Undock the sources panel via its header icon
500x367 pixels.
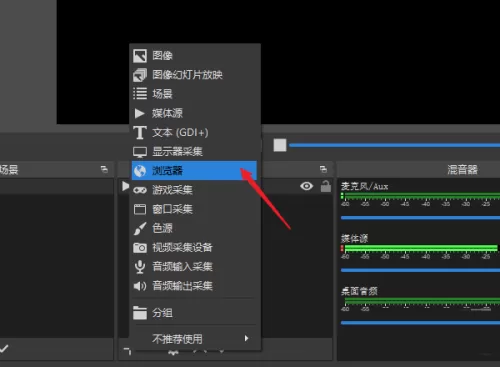point(323,169)
